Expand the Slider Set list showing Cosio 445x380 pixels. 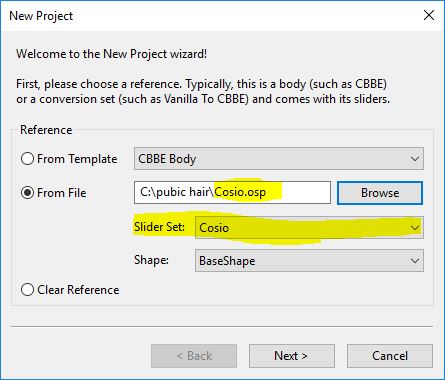[x=309, y=228]
